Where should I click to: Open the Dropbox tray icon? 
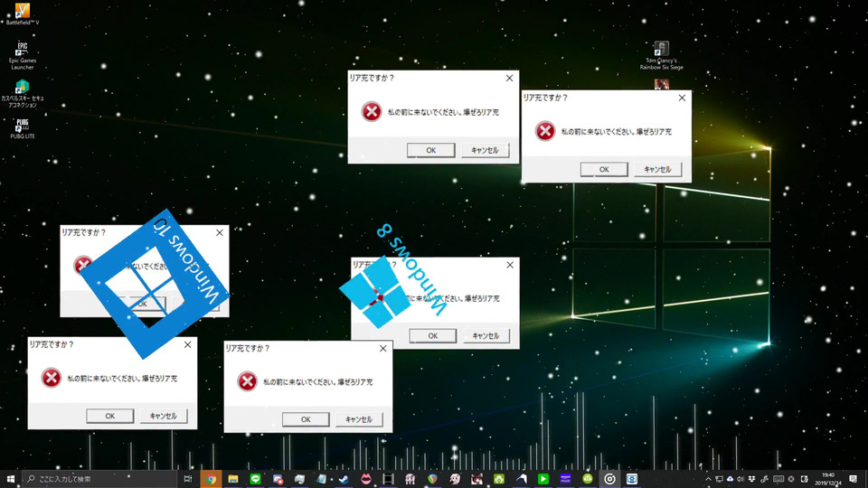tap(751, 479)
